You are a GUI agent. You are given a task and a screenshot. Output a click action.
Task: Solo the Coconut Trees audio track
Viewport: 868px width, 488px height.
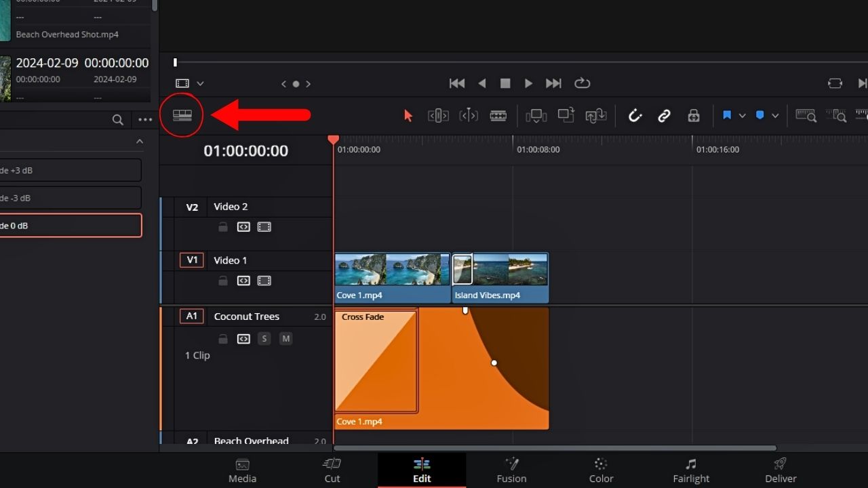tap(264, 338)
